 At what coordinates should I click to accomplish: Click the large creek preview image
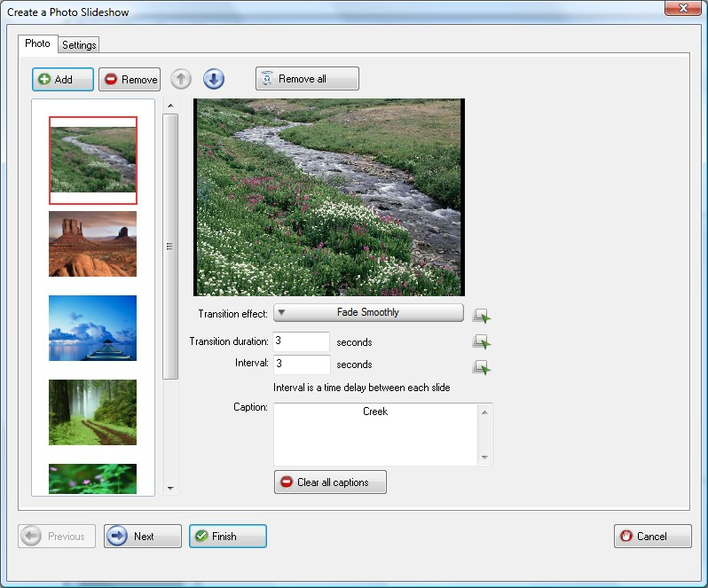coord(329,197)
